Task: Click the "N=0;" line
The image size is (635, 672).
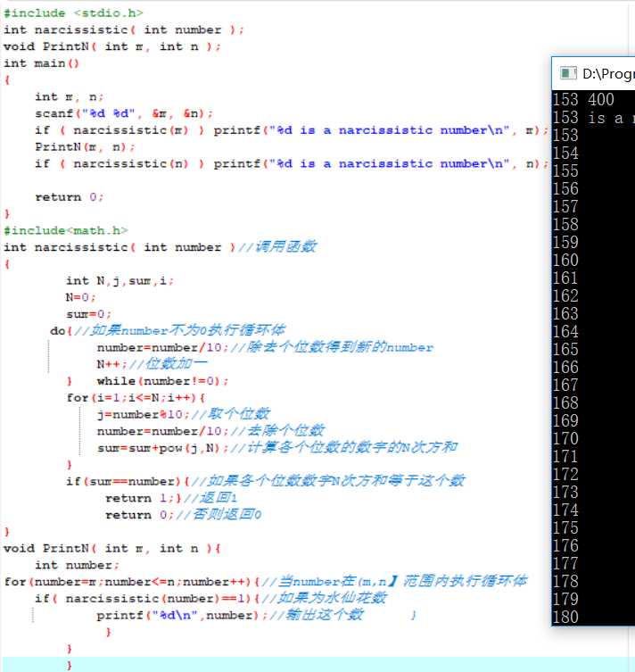Action: 80,297
